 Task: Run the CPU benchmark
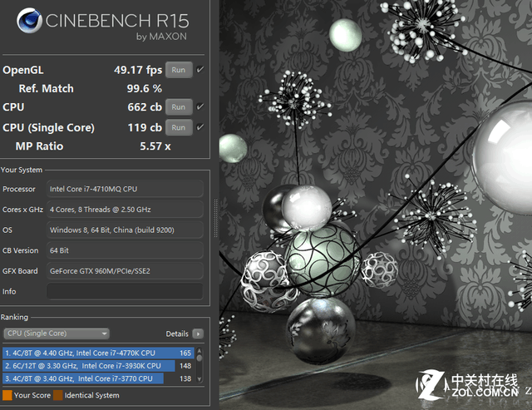click(x=179, y=107)
